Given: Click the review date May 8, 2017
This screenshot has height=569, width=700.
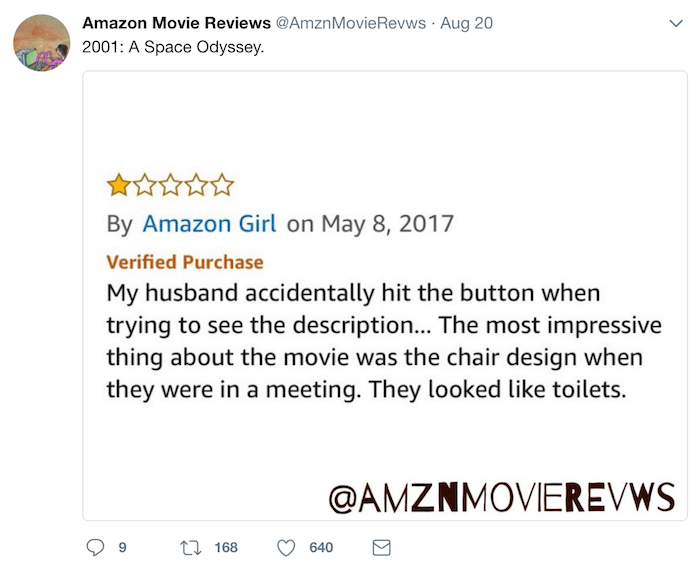Looking at the screenshot, I should (388, 224).
